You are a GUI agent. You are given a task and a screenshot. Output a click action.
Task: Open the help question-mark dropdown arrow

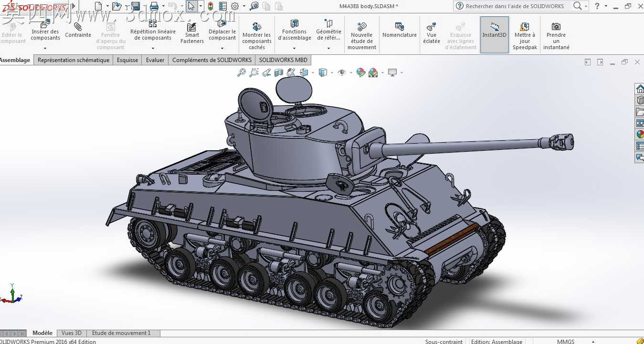(606, 6)
